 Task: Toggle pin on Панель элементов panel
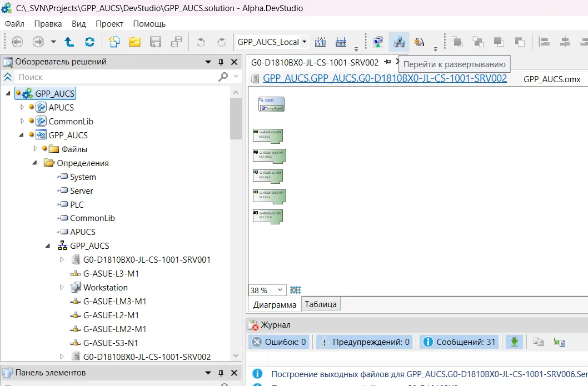[221, 373]
